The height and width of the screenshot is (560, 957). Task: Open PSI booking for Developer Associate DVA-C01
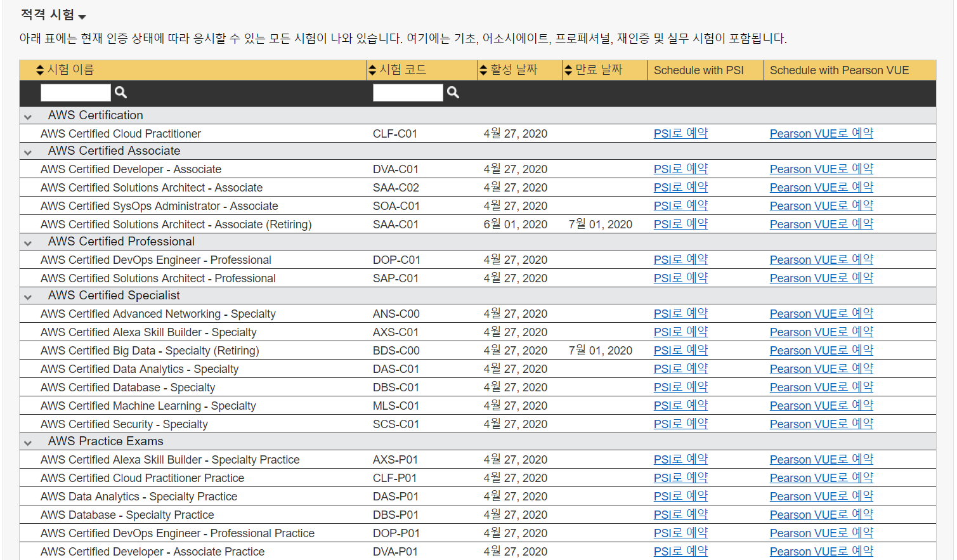click(680, 169)
